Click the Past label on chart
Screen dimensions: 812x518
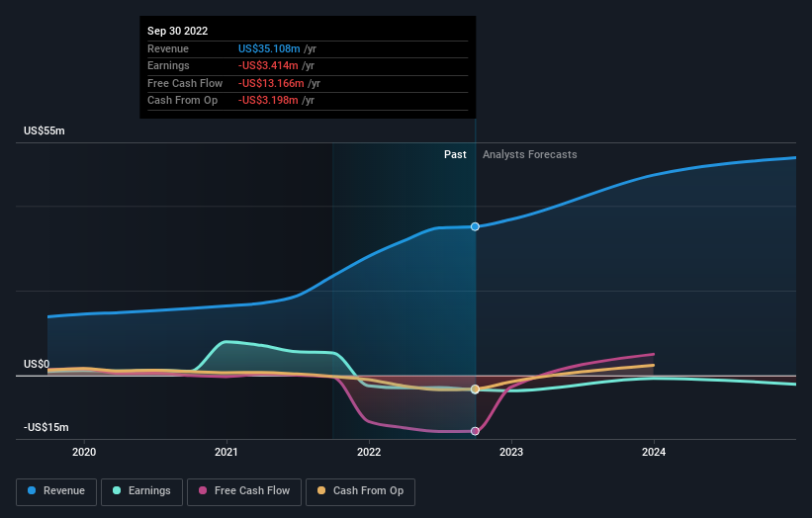455,154
